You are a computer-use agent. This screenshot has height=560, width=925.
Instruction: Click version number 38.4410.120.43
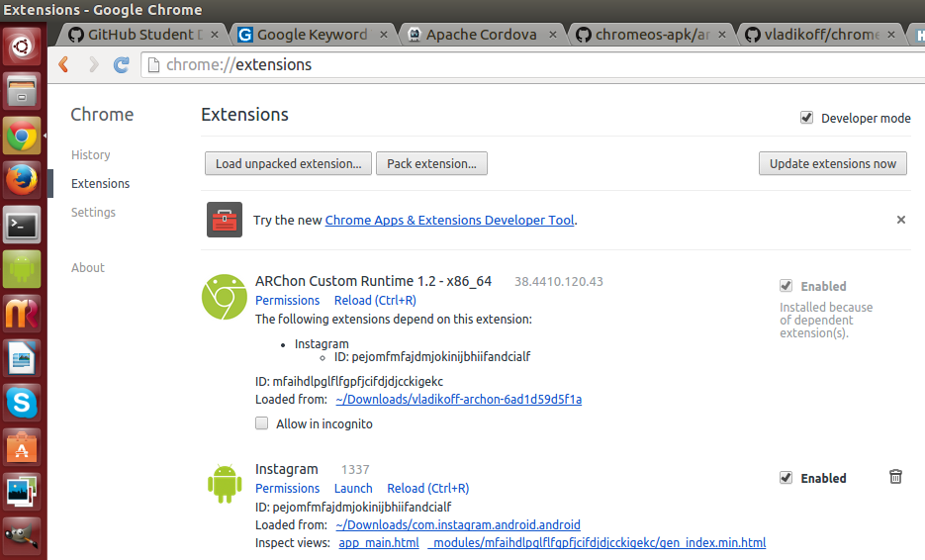click(x=559, y=281)
